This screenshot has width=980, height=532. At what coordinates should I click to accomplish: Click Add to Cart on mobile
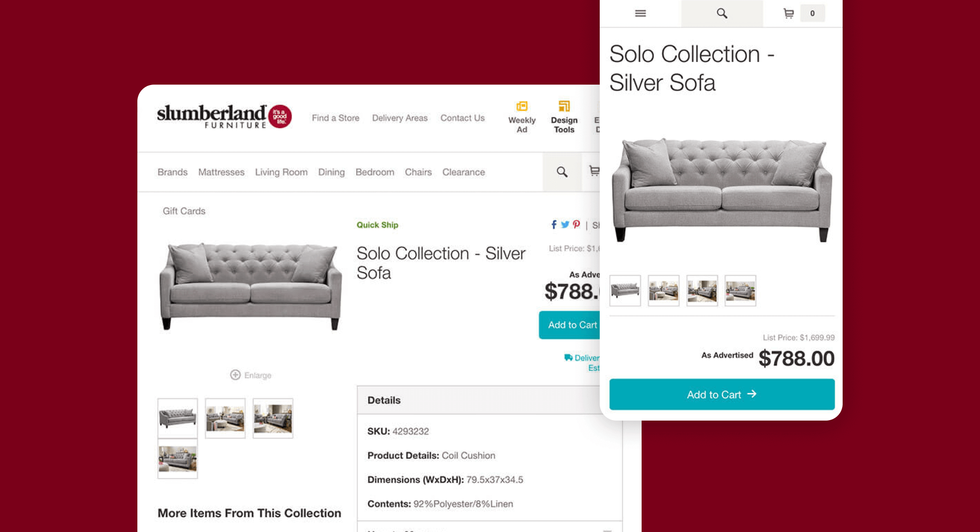[721, 394]
